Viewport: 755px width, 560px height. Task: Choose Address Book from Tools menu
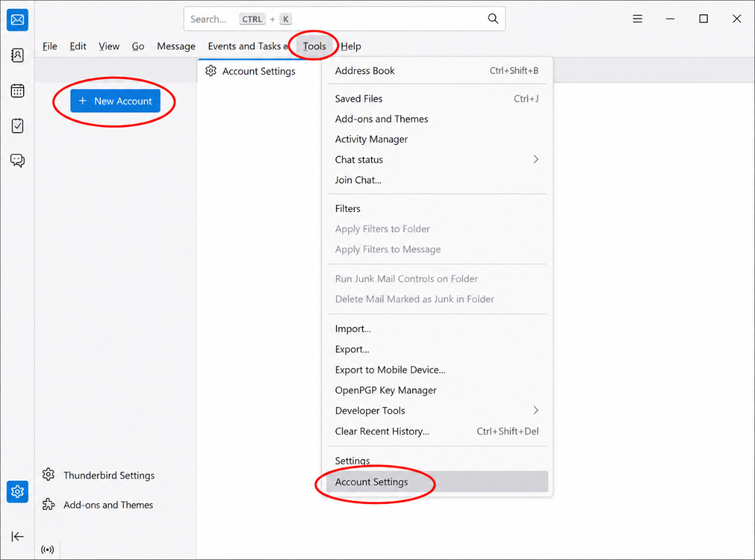pos(437,70)
